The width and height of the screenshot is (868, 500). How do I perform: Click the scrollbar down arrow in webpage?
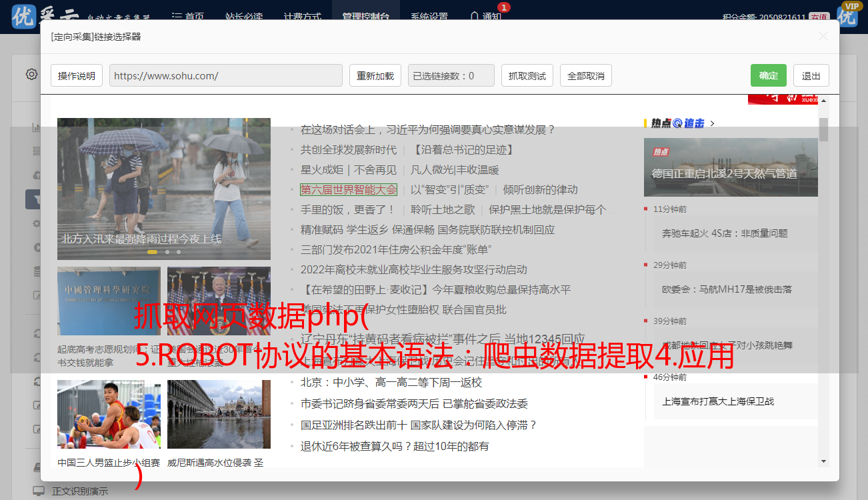click(823, 461)
